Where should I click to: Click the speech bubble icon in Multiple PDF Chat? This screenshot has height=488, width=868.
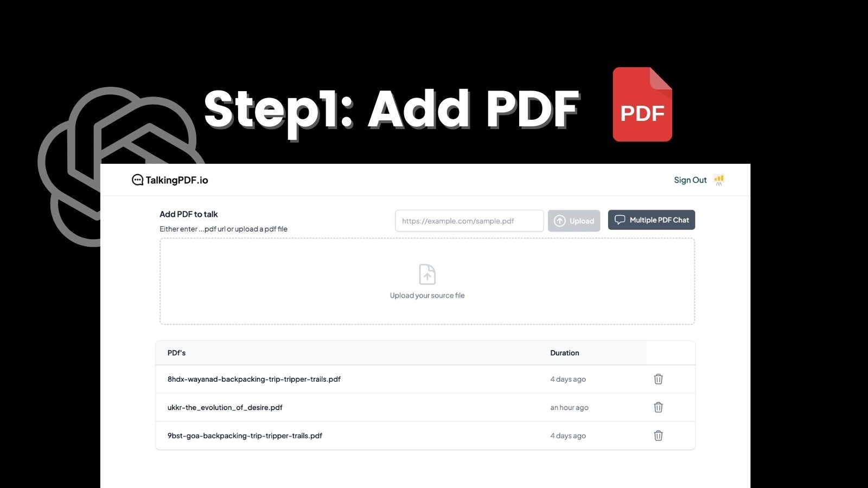pyautogui.click(x=620, y=220)
